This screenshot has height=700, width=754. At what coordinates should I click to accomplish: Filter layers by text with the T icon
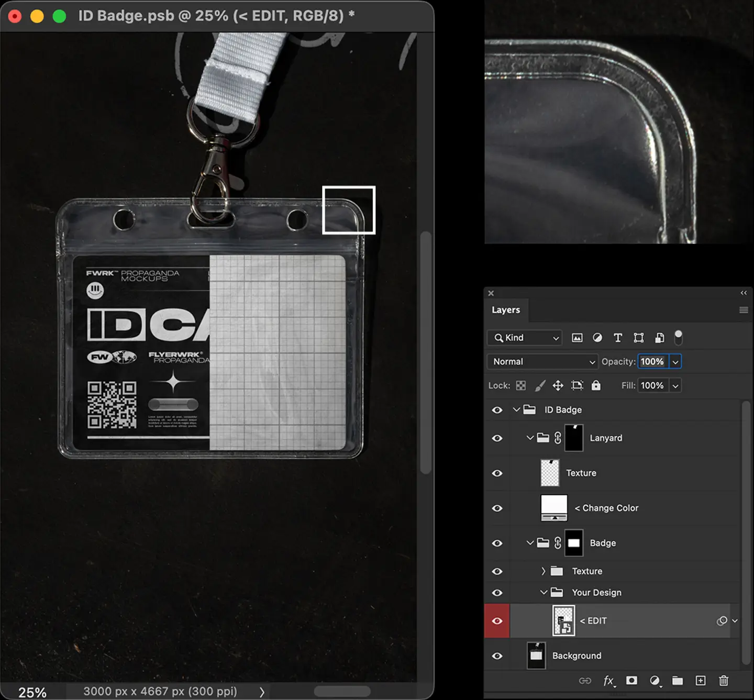coord(618,338)
